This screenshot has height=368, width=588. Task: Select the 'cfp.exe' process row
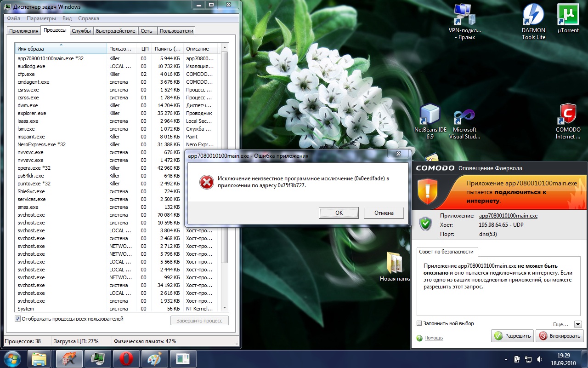[x=118, y=74]
